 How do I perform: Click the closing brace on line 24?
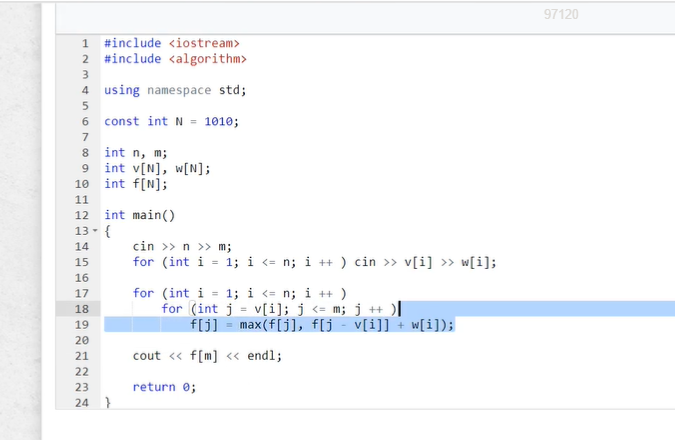click(108, 403)
